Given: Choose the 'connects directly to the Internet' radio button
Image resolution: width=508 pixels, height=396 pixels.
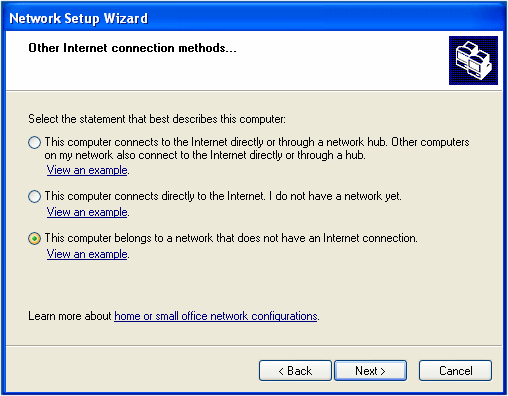Looking at the screenshot, I should click(x=34, y=196).
